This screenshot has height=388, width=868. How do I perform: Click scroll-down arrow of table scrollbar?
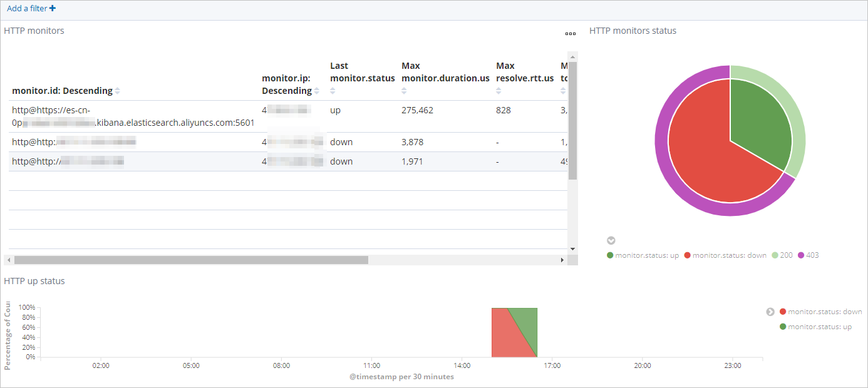click(x=572, y=249)
